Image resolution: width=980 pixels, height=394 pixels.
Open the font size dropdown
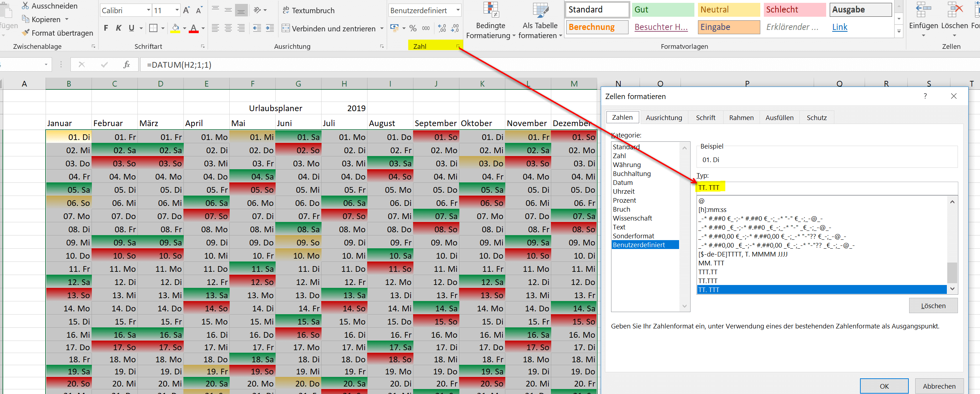click(177, 10)
